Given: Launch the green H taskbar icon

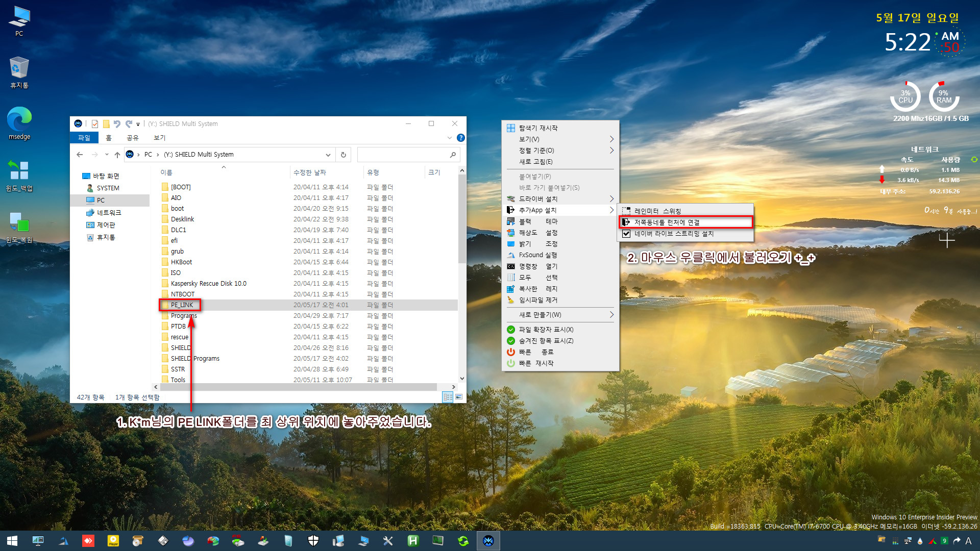Looking at the screenshot, I should pos(413,541).
